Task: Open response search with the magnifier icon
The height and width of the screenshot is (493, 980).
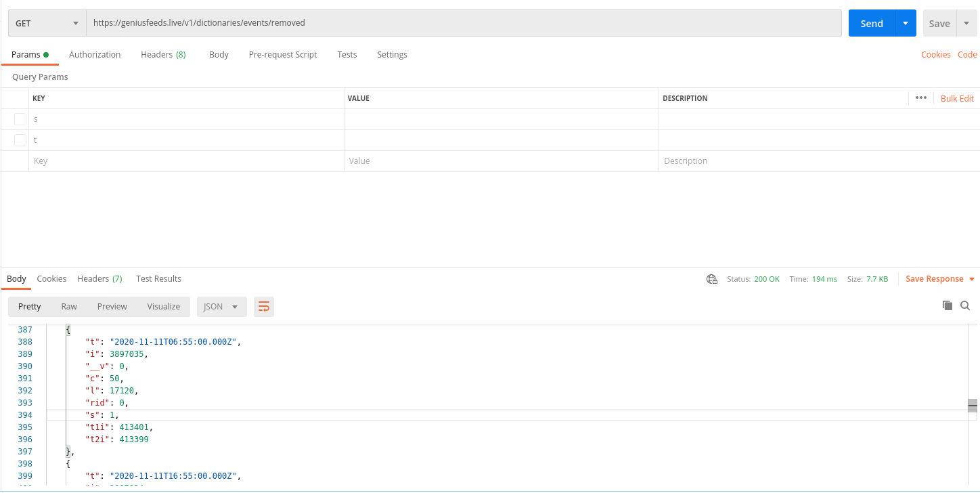Action: pos(965,305)
